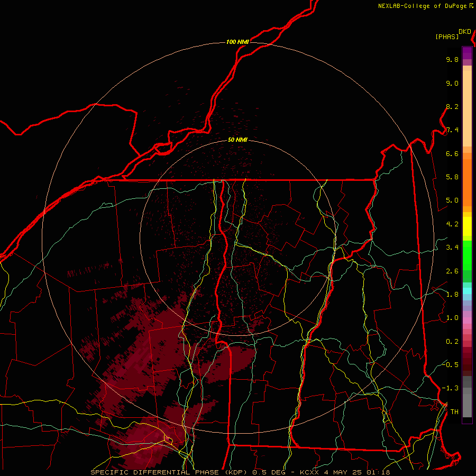This screenshot has height=476, width=476.
Task: Click the 9.8 value on the colorbar scale
Action: click(x=452, y=59)
